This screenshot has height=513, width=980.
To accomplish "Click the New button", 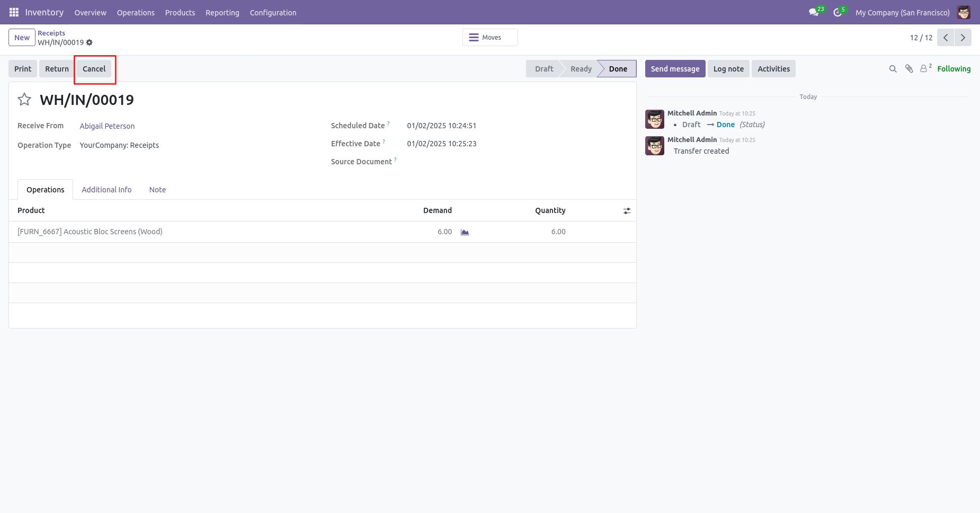I will coord(22,38).
